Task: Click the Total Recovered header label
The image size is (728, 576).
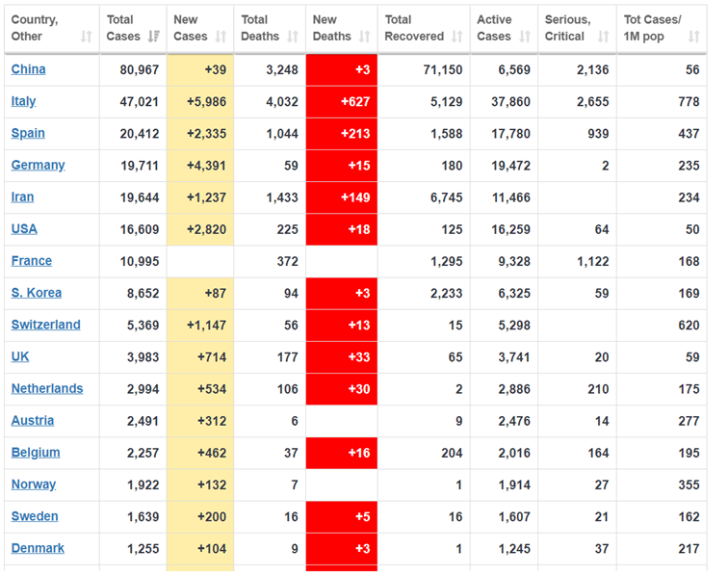Action: coord(414,28)
